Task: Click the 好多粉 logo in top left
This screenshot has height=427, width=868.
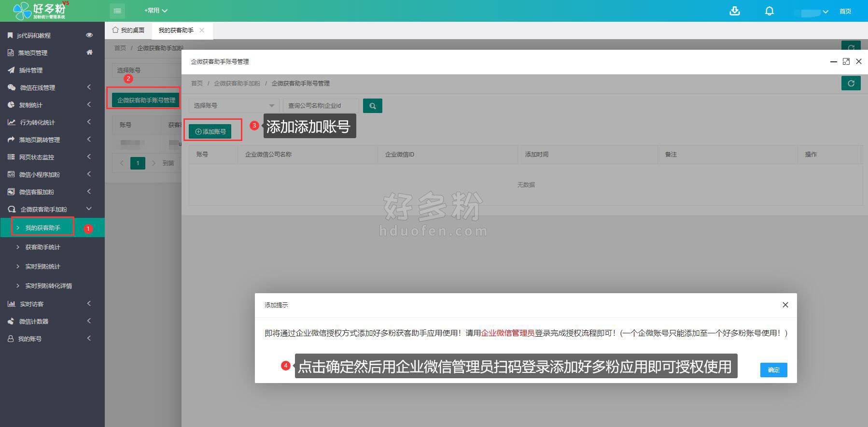Action: coord(41,10)
